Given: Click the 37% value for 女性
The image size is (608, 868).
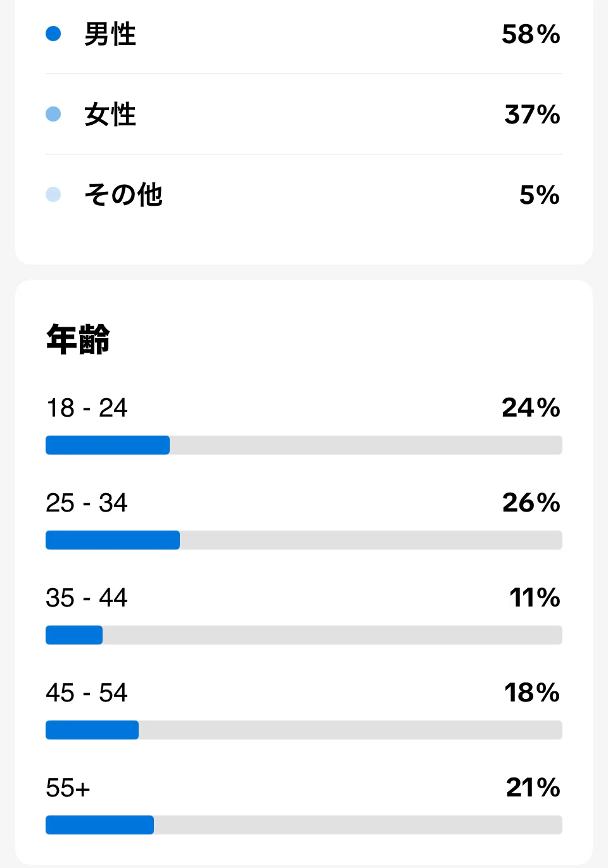Looking at the screenshot, I should tap(532, 115).
